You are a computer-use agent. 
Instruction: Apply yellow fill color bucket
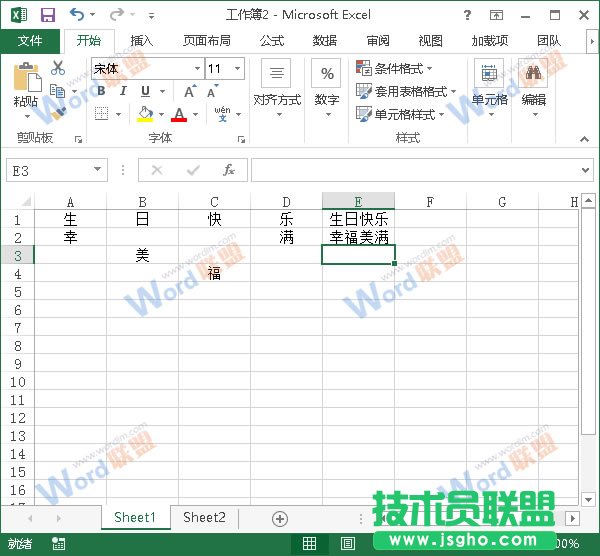click(x=145, y=114)
